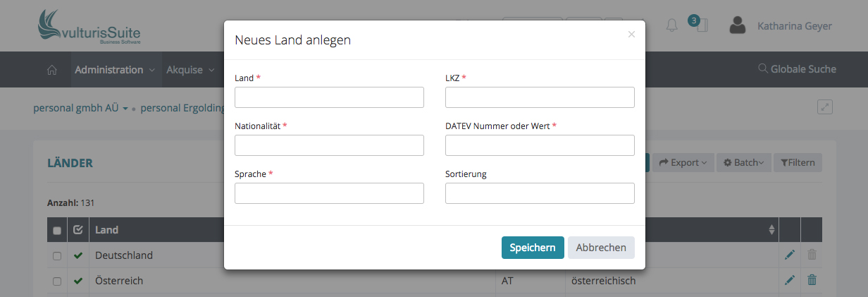
Task: Open the Batch dropdown menu
Action: click(744, 163)
